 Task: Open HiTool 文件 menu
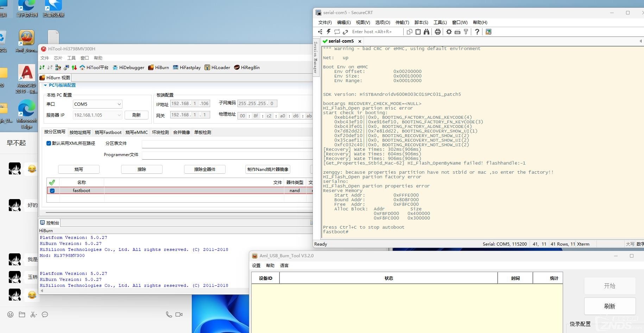click(x=45, y=58)
